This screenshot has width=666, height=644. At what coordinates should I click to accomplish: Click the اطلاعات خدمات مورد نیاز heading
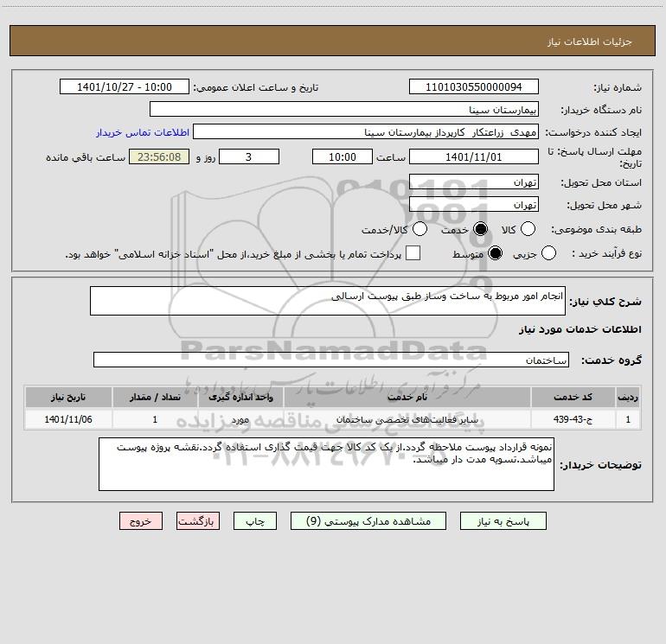[x=580, y=329]
